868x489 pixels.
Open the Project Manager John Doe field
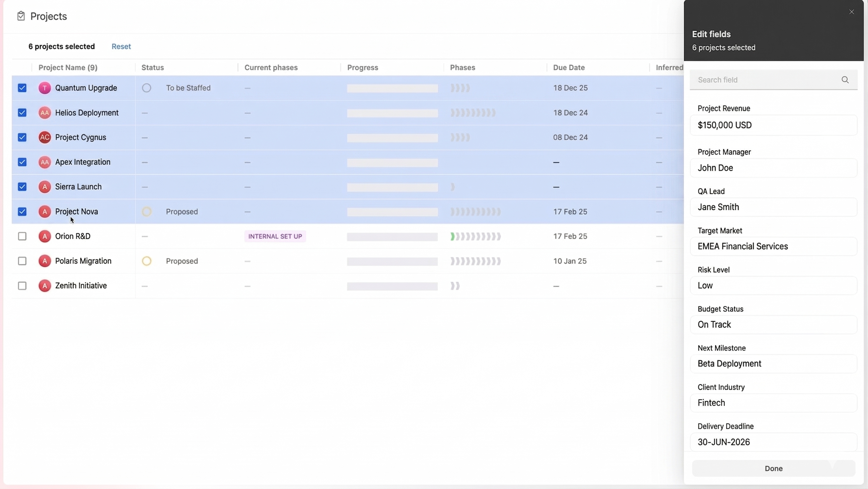click(773, 168)
